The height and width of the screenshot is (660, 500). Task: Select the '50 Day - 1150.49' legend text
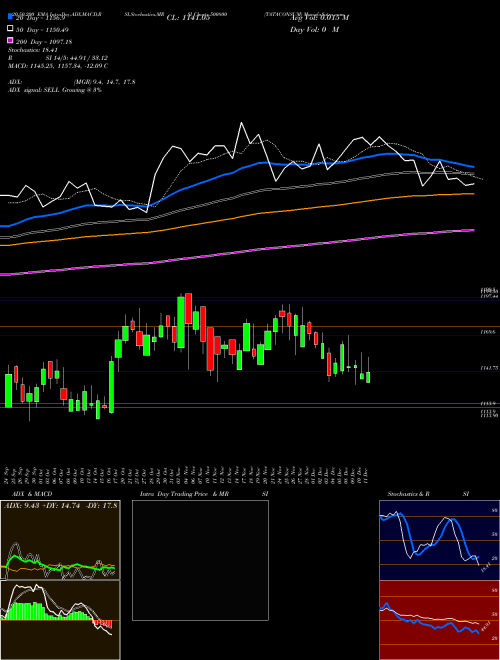click(x=42, y=30)
